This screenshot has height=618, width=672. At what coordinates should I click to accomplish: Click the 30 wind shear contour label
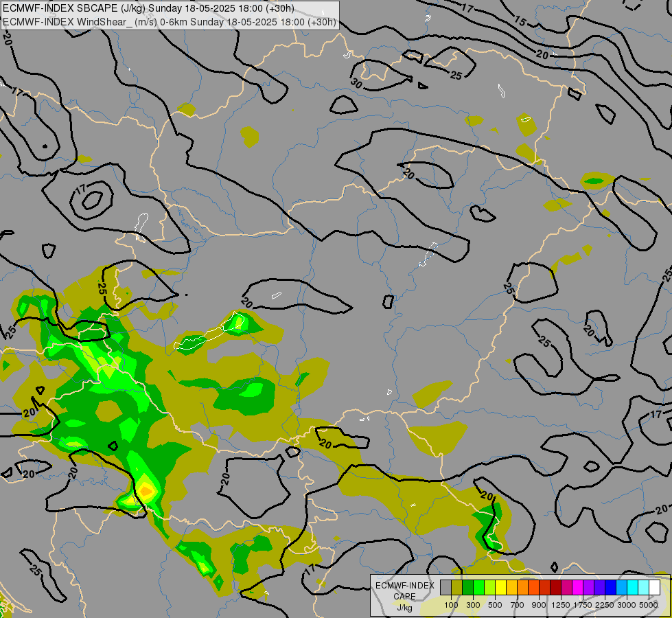[356, 83]
